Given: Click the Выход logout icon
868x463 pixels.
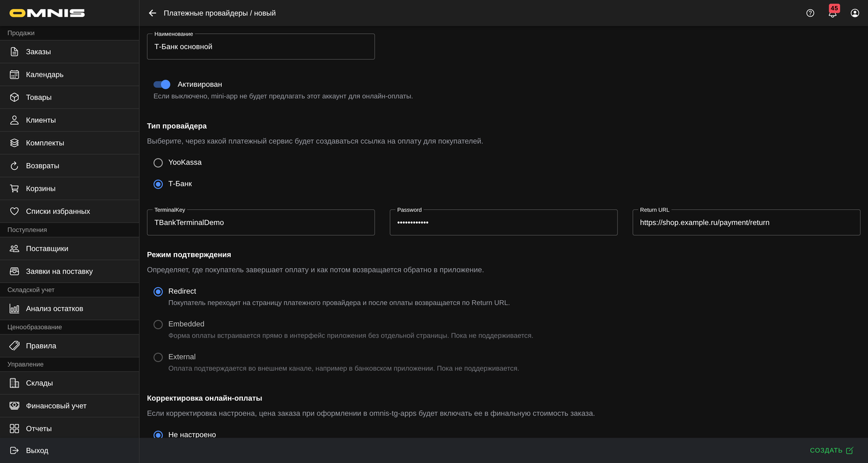Looking at the screenshot, I should coord(14,450).
